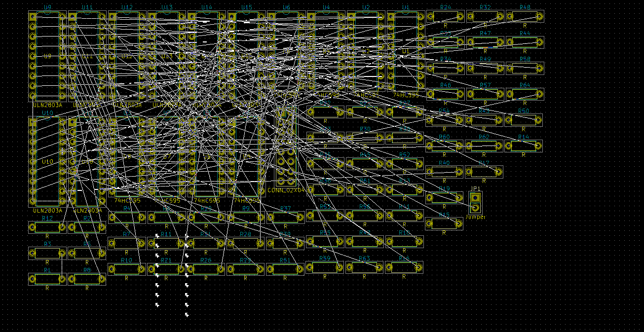This screenshot has width=644, height=332.
Task: Select the U10 ULN2803A chip footprint
Action: click(47, 162)
